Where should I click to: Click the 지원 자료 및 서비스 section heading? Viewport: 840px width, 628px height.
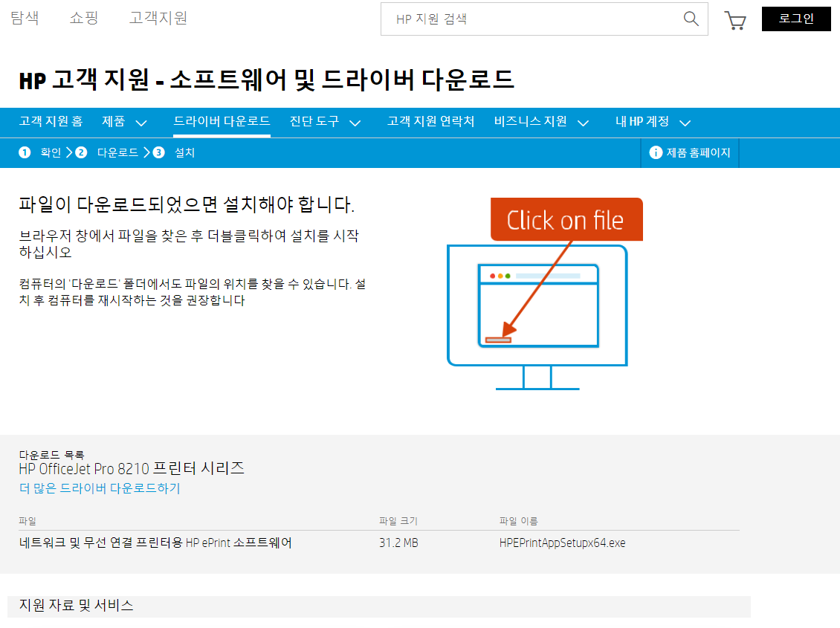76,605
